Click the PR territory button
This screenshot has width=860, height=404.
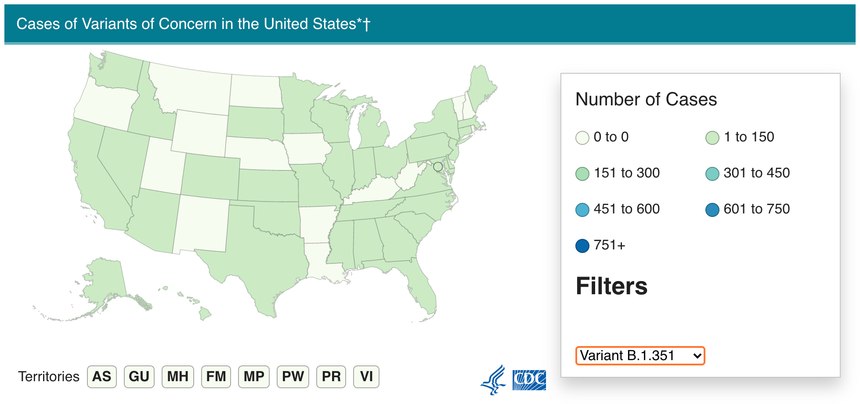pyautogui.click(x=331, y=377)
